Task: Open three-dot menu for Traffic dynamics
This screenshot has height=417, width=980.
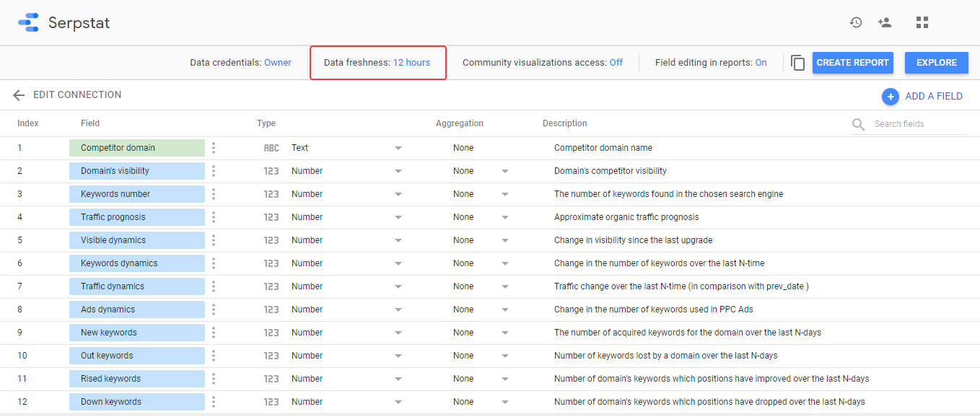Action: 214,286
